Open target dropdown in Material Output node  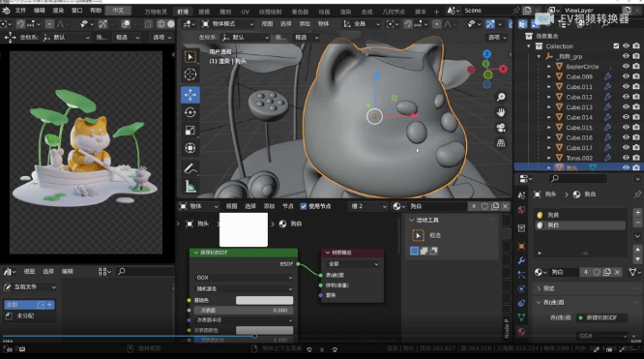[x=352, y=264]
